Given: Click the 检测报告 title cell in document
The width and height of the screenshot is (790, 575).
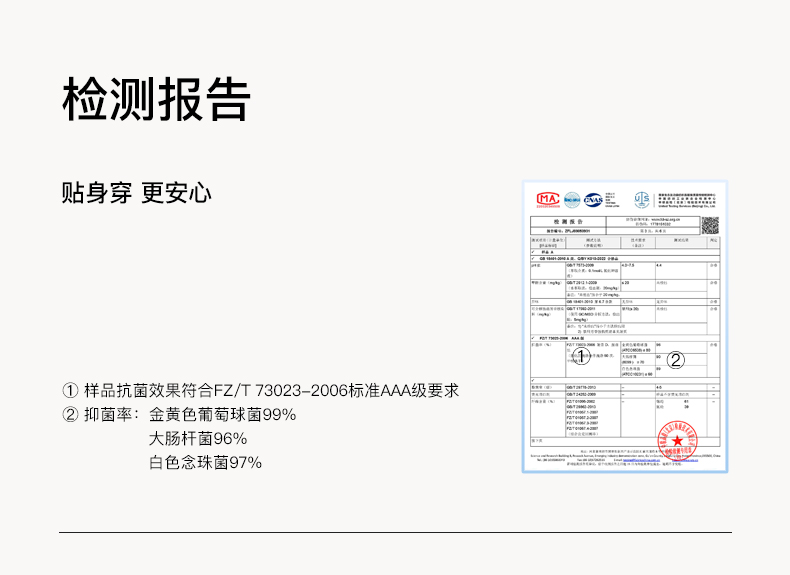Looking at the screenshot, I should (568, 222).
